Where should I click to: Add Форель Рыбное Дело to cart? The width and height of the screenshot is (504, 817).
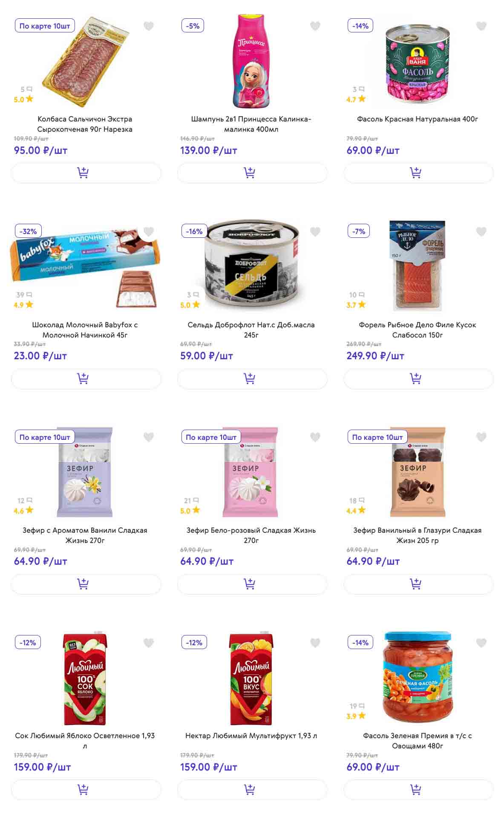[418, 378]
